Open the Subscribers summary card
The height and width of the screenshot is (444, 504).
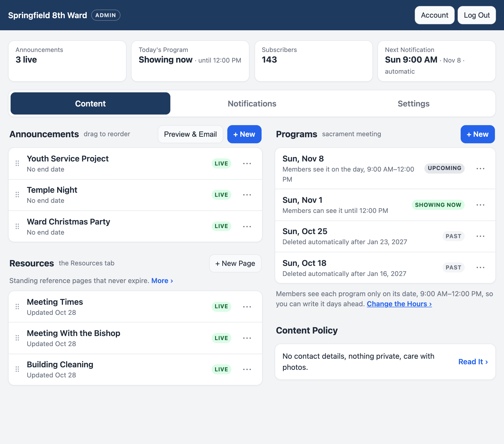[x=313, y=61]
